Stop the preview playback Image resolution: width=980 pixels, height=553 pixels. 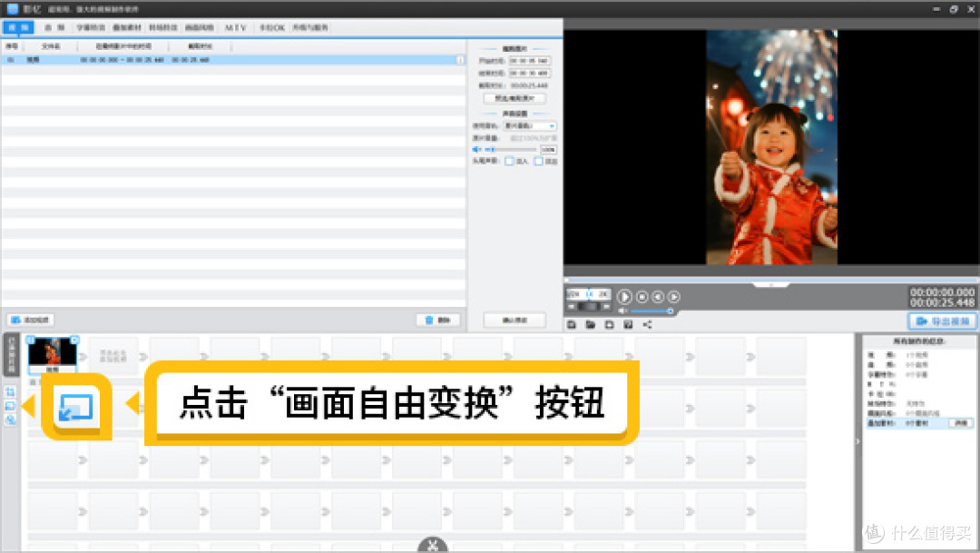click(x=642, y=297)
